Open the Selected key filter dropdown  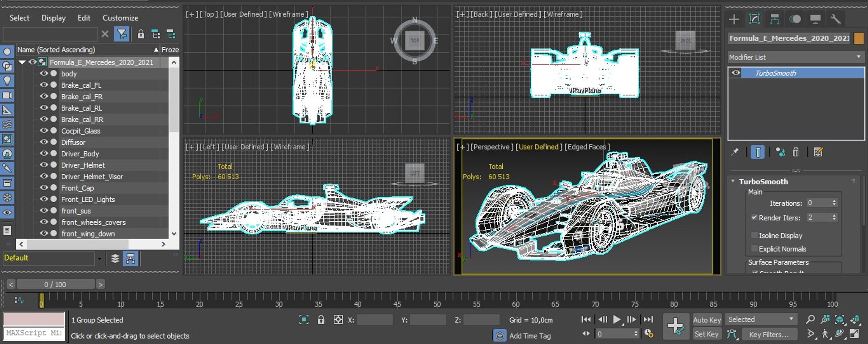click(x=761, y=319)
